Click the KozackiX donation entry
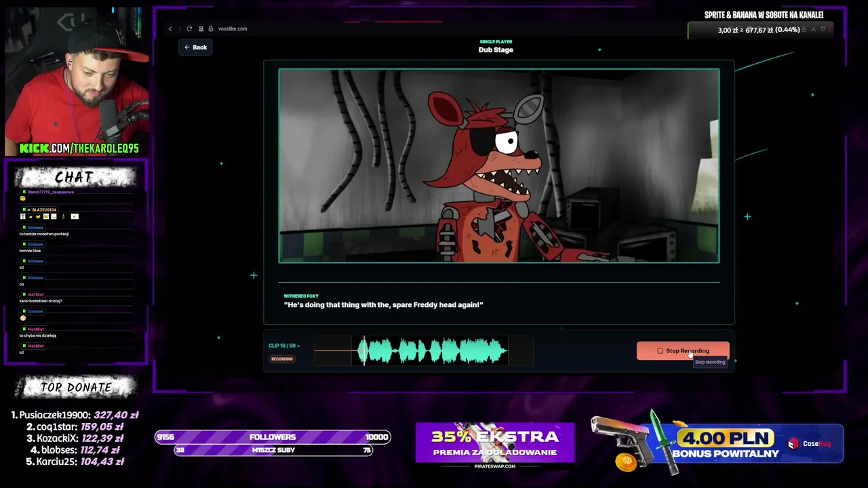This screenshot has width=868, height=488. [75, 439]
